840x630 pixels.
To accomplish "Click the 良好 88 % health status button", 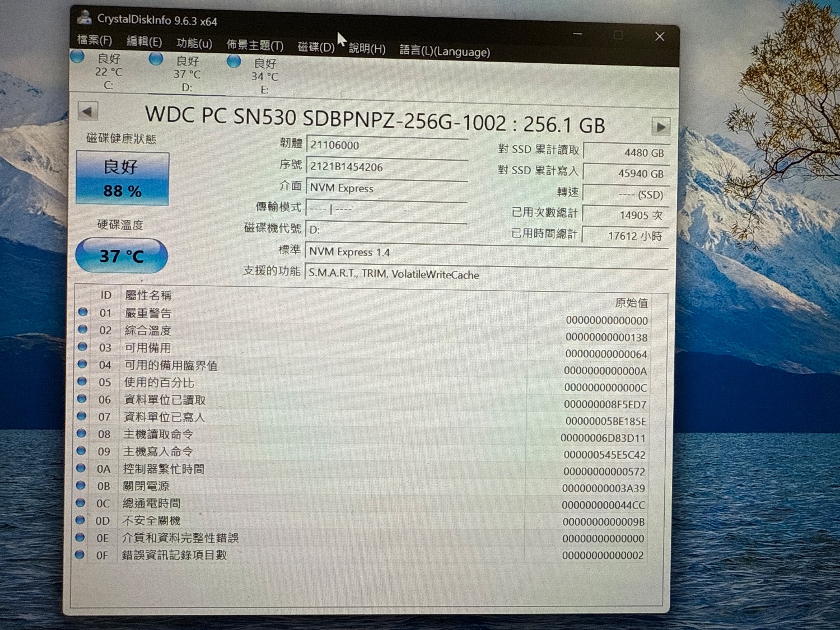I will pyautogui.click(x=122, y=178).
